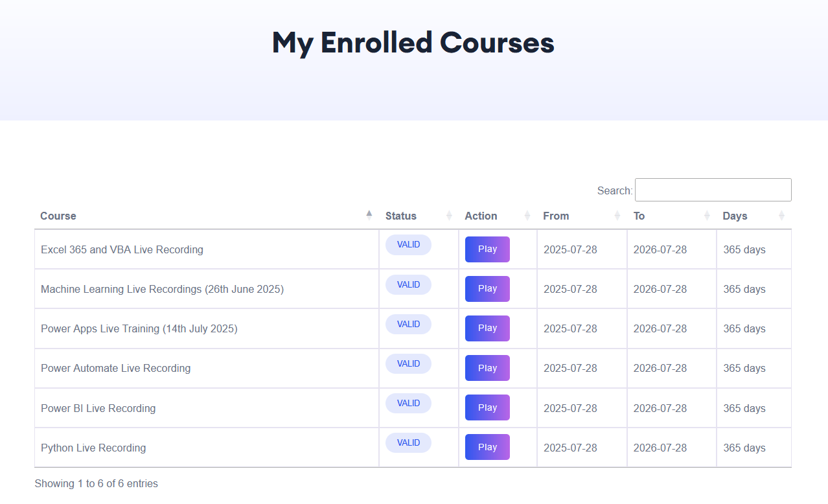Click the sort arrow on the Course column
This screenshot has height=504, width=828.
coord(369,214)
